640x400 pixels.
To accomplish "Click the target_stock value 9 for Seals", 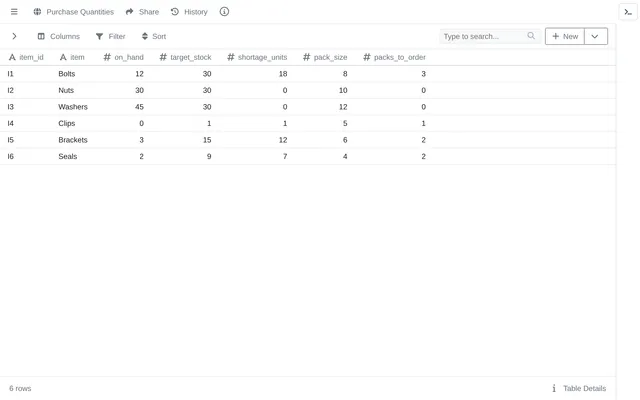I will pyautogui.click(x=209, y=156).
